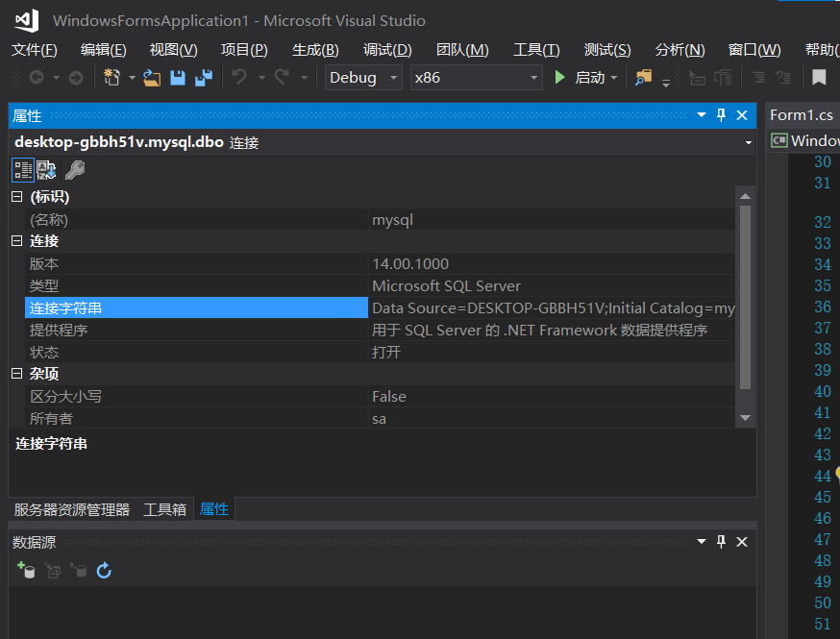Click the Visual Studio logo icon
Viewport: 840px width, 639px height.
click(27, 20)
